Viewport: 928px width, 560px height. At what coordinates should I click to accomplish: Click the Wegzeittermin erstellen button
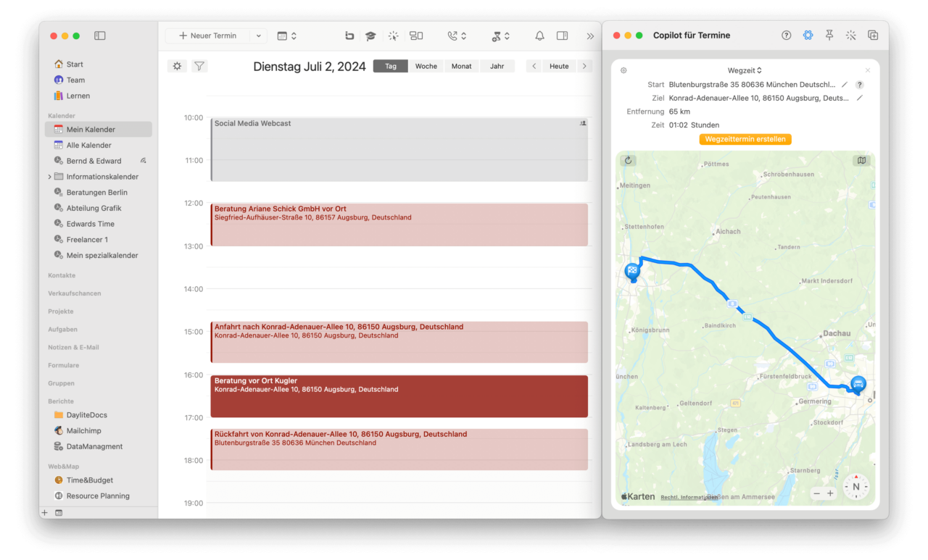(x=745, y=138)
